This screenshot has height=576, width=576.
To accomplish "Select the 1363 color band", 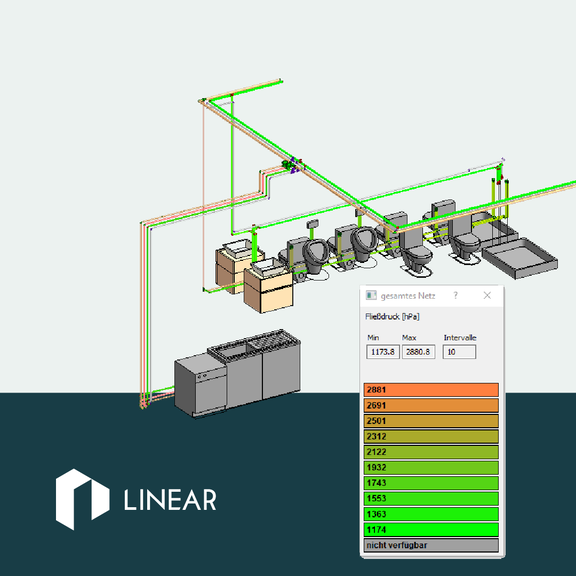I will click(431, 514).
